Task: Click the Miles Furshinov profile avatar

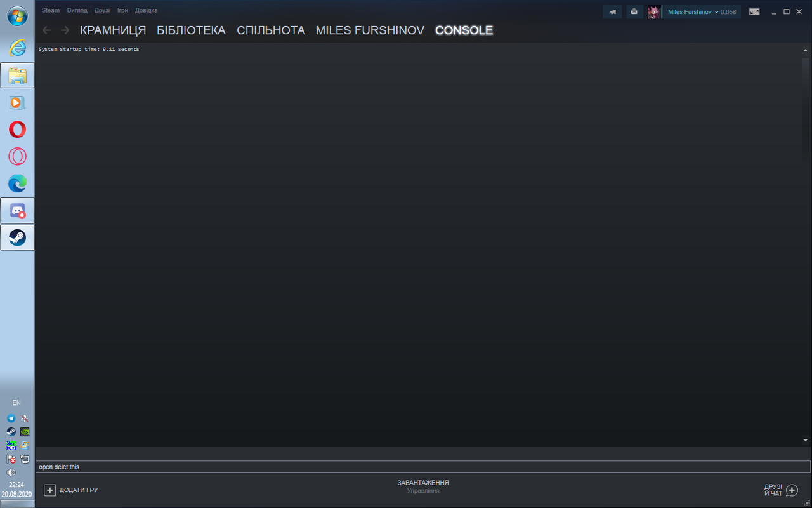Action: point(653,11)
